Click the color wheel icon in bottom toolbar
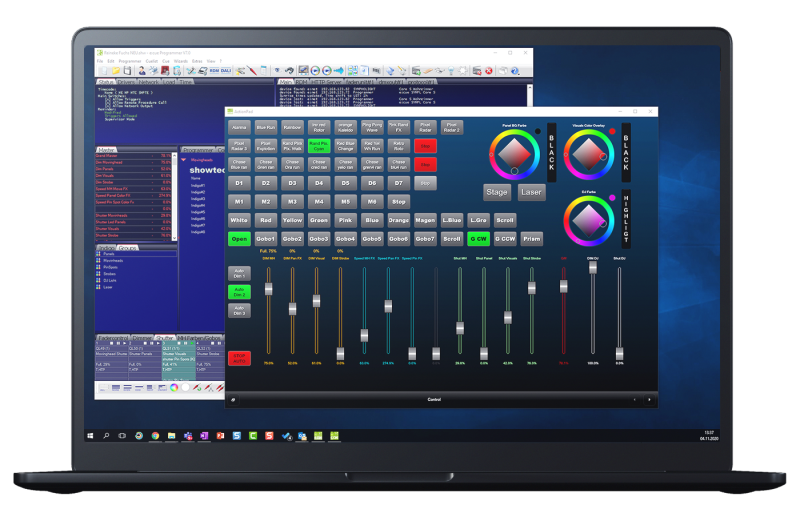The width and height of the screenshot is (800, 529). 173,387
